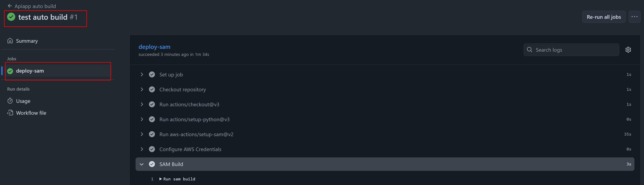The image size is (644, 185).
Task: Open the deploy-sam heading link
Action: (x=154, y=47)
